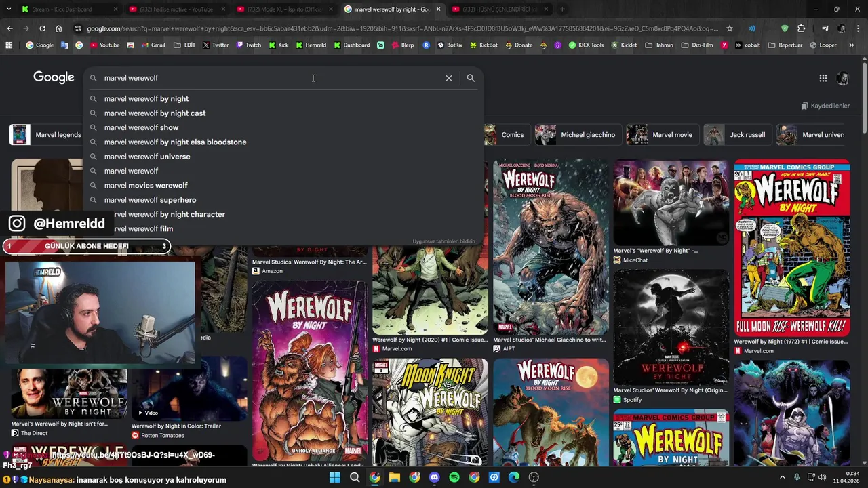Open the Extensions puzzle icon
The height and width of the screenshot is (488, 868).
click(x=802, y=28)
